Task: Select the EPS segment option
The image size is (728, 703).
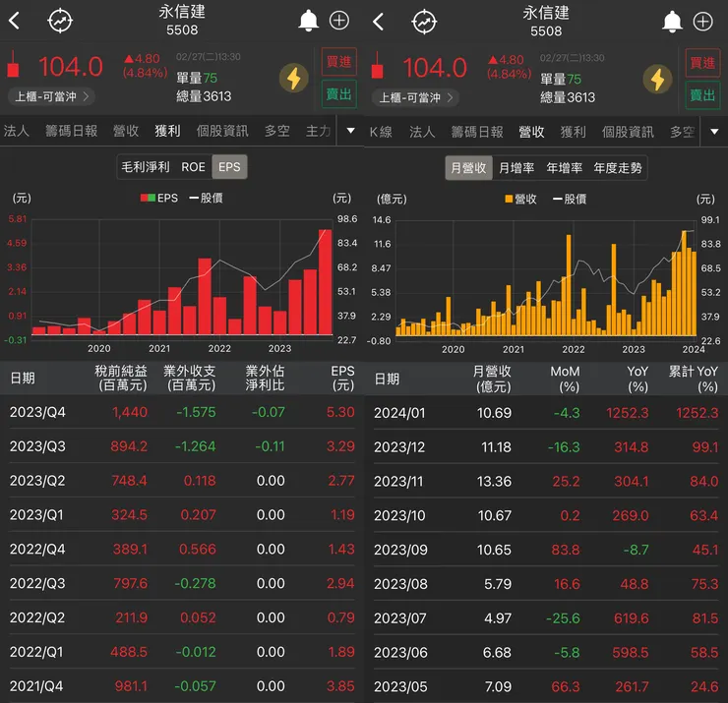Action: [x=229, y=166]
